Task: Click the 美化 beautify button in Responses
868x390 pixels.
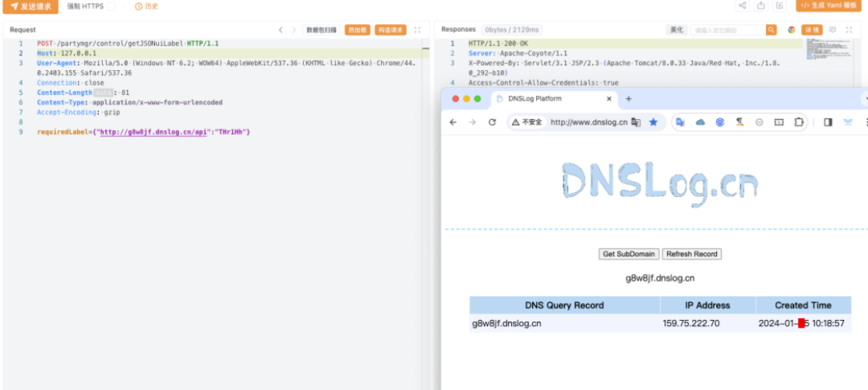Action: [676, 30]
